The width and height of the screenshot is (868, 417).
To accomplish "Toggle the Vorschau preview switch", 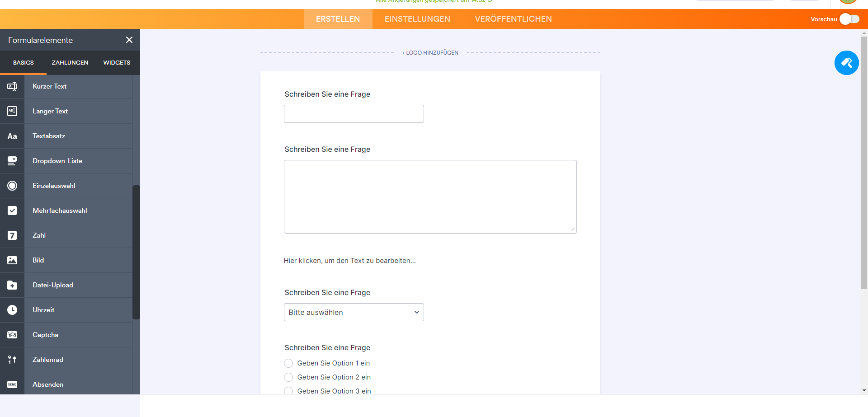I will [849, 19].
